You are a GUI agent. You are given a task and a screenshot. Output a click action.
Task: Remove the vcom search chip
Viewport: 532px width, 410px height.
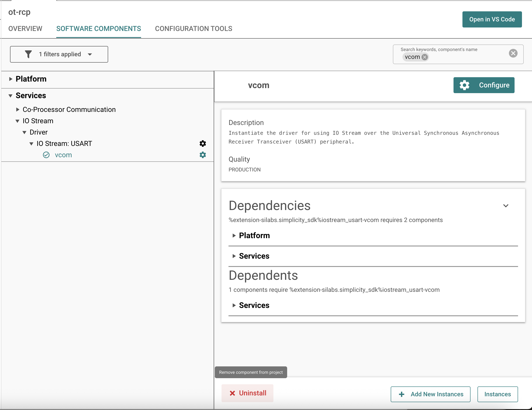[424, 57]
